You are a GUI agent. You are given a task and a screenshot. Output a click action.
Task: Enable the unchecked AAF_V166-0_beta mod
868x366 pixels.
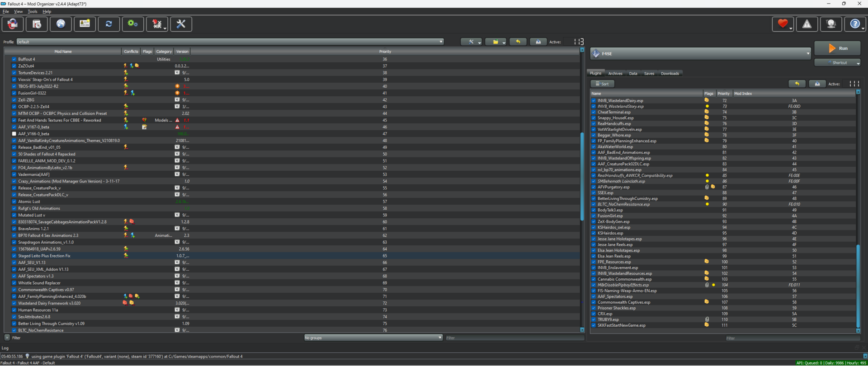tap(14, 134)
